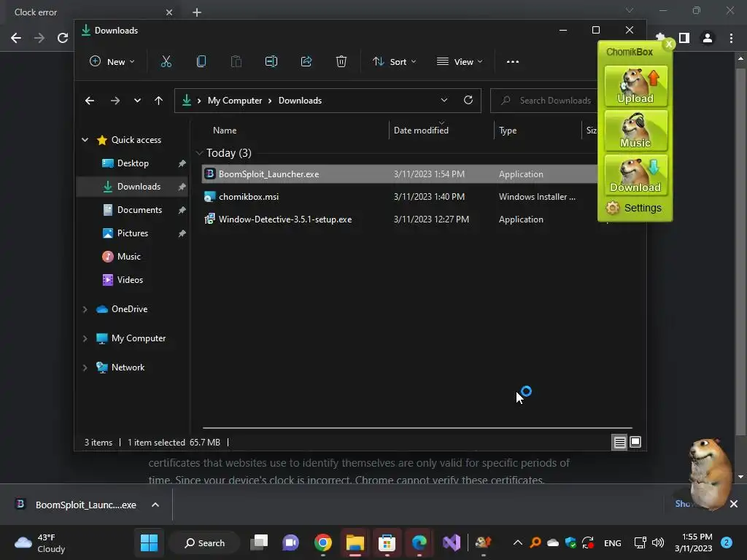Select BoomSploit_Launcher.exe file
The image size is (747, 560).
399,174
